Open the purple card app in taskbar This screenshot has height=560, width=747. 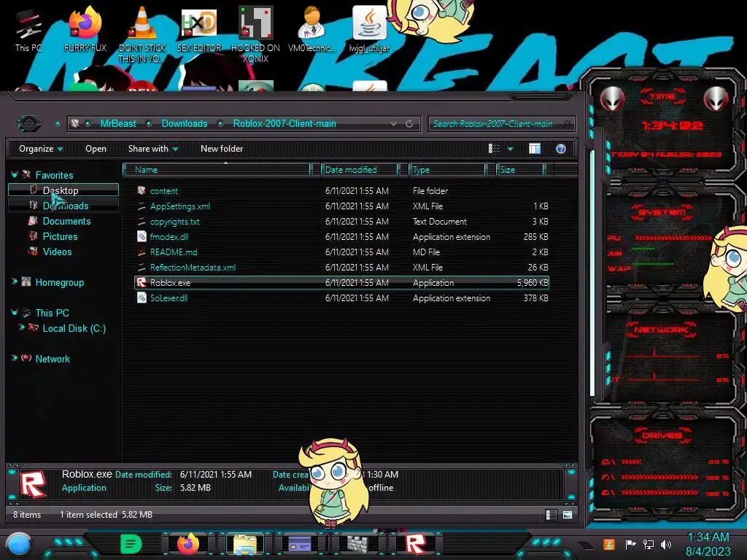[x=300, y=544]
